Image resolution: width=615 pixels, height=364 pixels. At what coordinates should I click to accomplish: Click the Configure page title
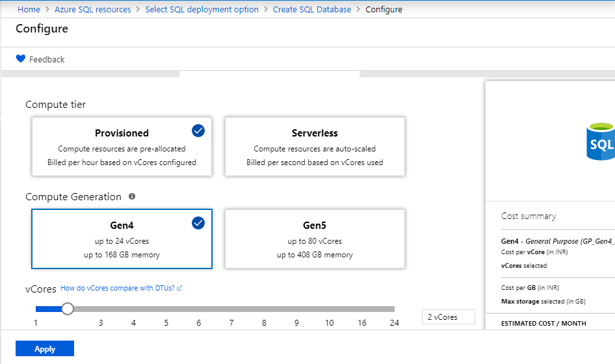point(42,29)
